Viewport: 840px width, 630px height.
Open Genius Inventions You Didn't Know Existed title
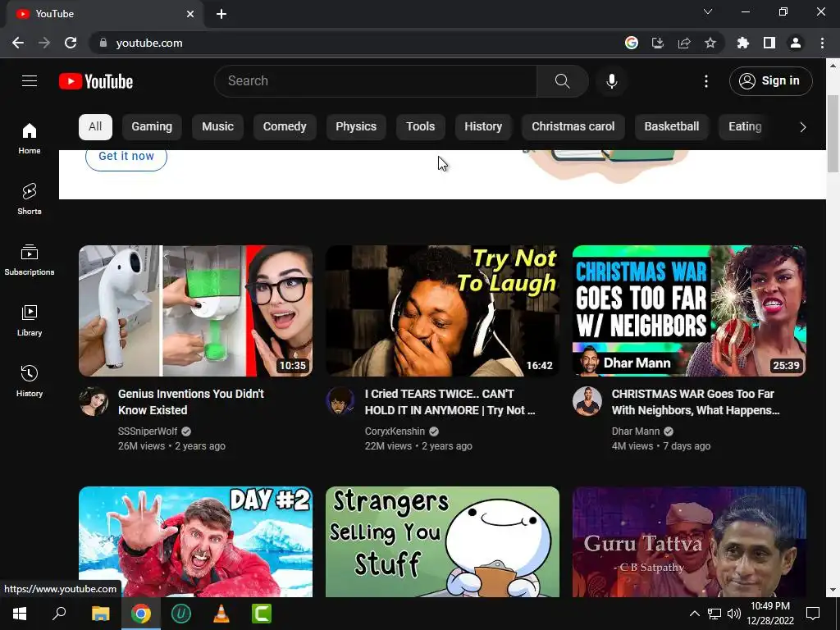[x=190, y=402]
